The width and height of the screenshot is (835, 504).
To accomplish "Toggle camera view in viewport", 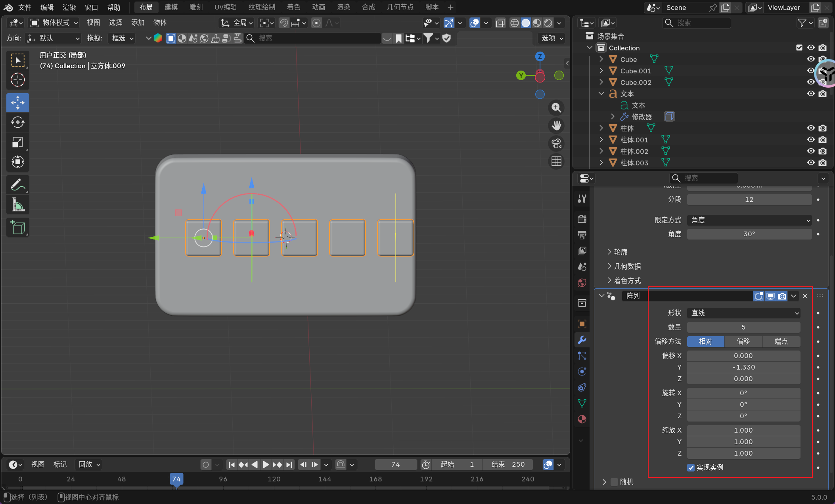I will [556, 144].
